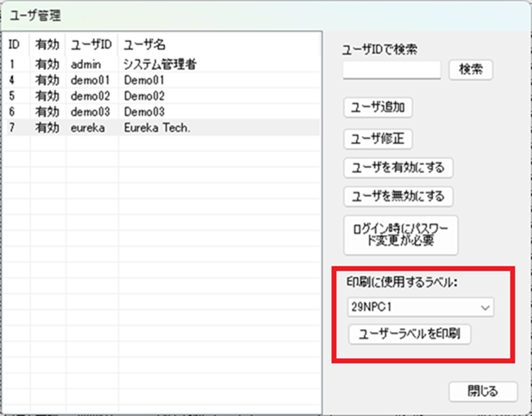Sort by the ID column header
This screenshot has width=532, height=416.
tap(15, 45)
